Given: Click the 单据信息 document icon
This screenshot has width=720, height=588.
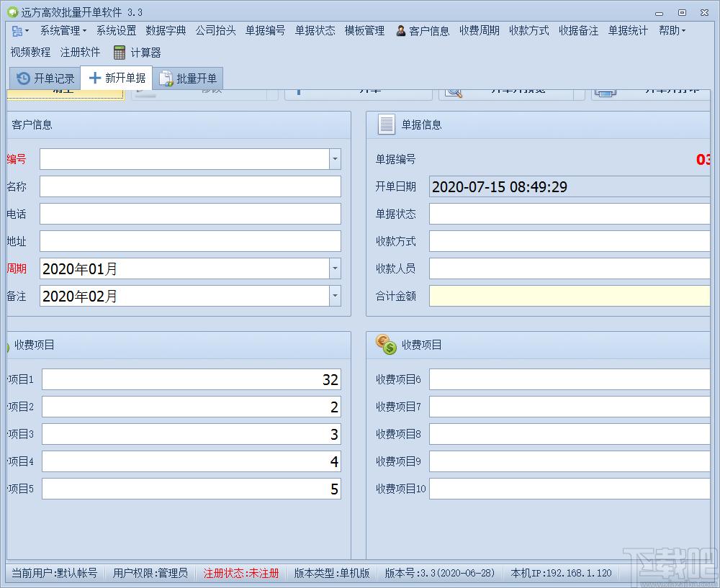Looking at the screenshot, I should click(386, 125).
